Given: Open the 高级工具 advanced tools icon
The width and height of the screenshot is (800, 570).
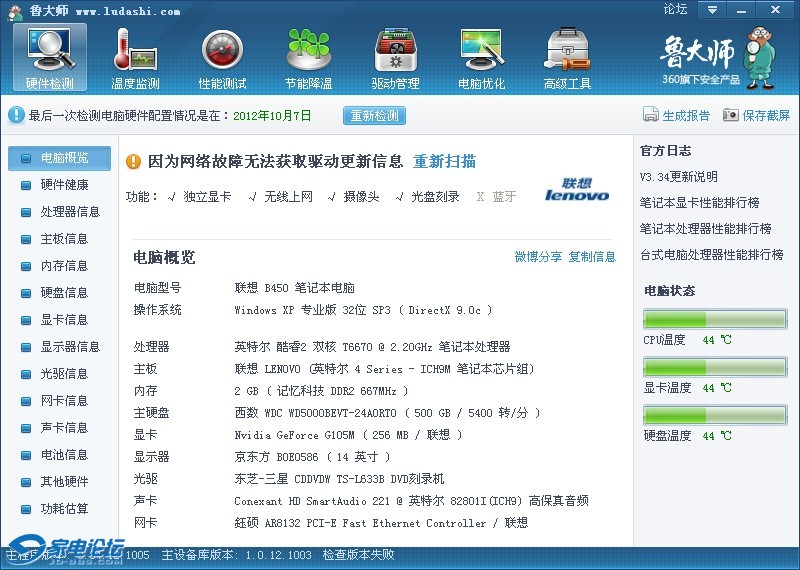Looking at the screenshot, I should [x=567, y=52].
